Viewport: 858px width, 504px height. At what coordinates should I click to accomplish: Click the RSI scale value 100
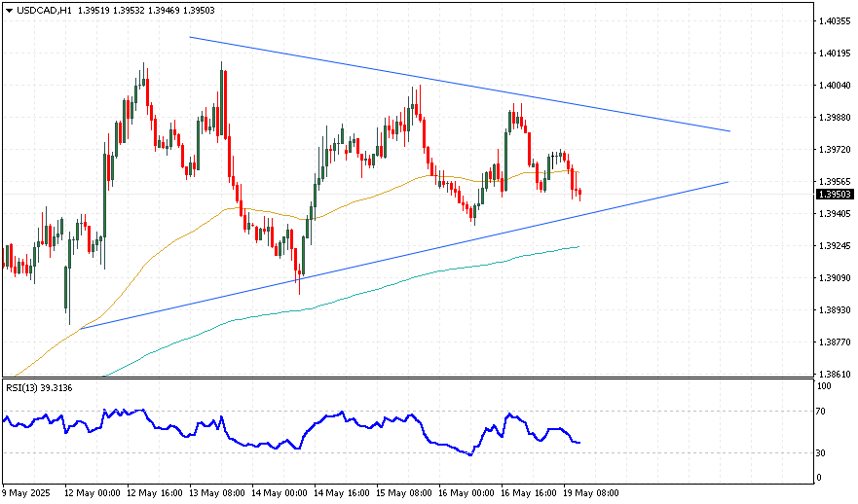coord(824,386)
